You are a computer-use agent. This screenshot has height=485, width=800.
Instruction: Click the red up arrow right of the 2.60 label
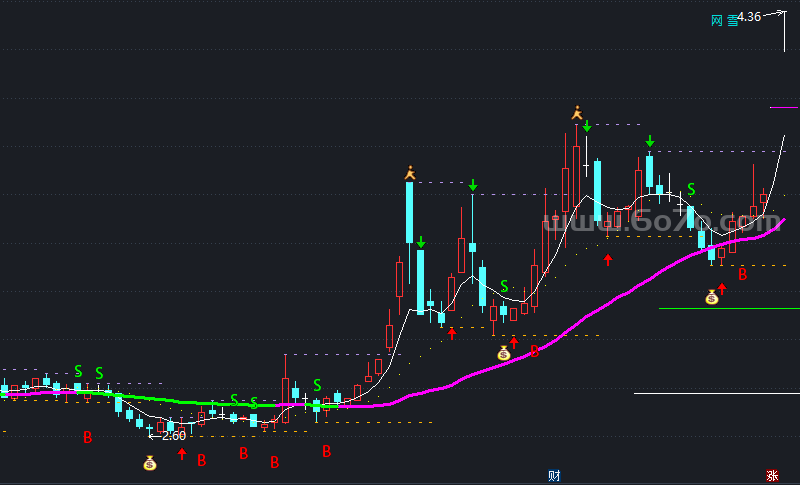[x=182, y=453]
